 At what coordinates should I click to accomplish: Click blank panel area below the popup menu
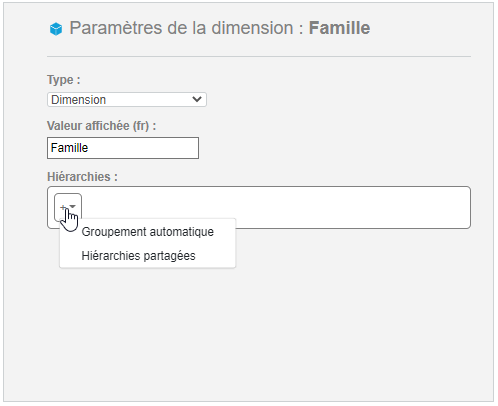tap(247, 333)
